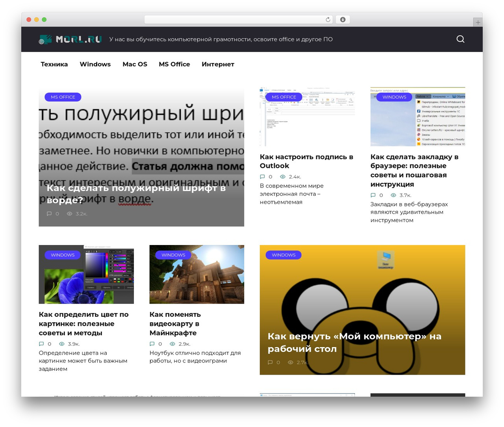Open article Как определить цвет по картинке
The height and width of the screenshot is (427, 504).
click(83, 323)
